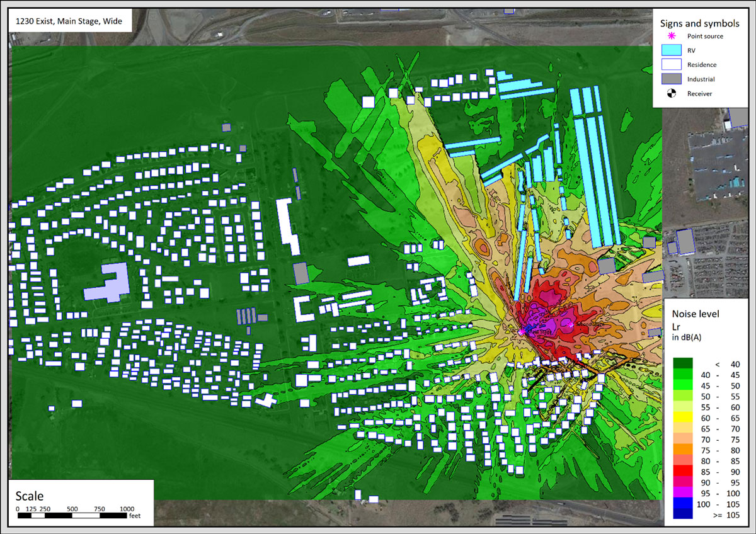Click the dark blue '>= 105' swatch
This screenshot has height=534, width=756.
tap(682, 513)
